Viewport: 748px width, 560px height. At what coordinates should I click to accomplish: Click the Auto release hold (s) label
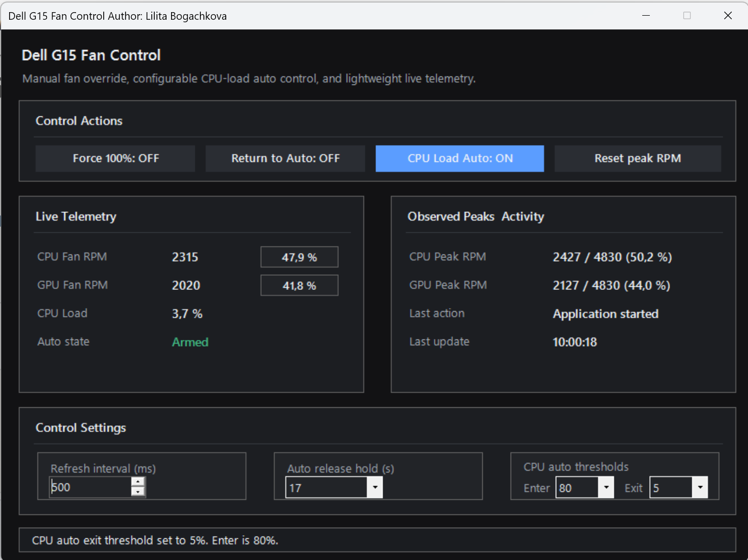click(341, 468)
